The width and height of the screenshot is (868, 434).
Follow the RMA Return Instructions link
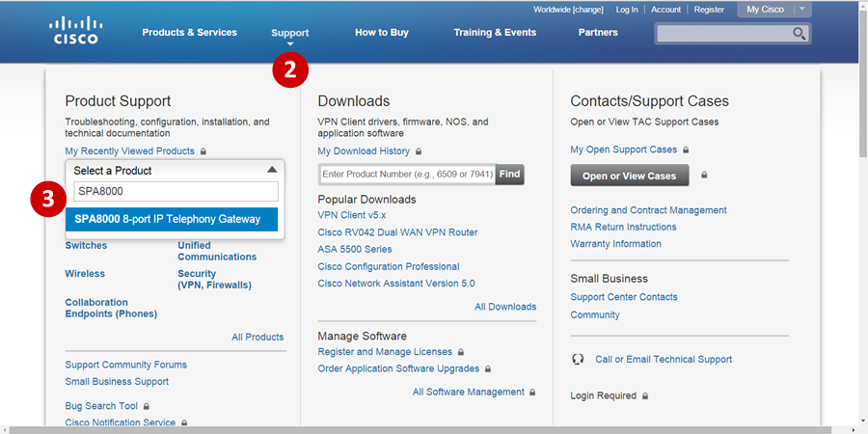click(x=623, y=227)
